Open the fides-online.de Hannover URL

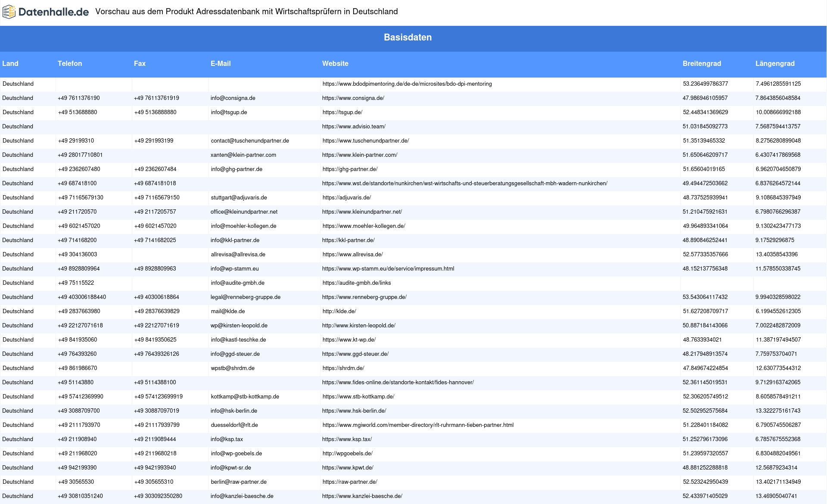(x=398, y=383)
